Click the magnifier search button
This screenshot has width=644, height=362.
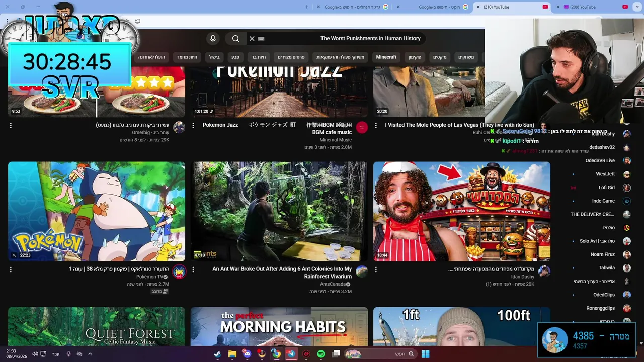235,38
